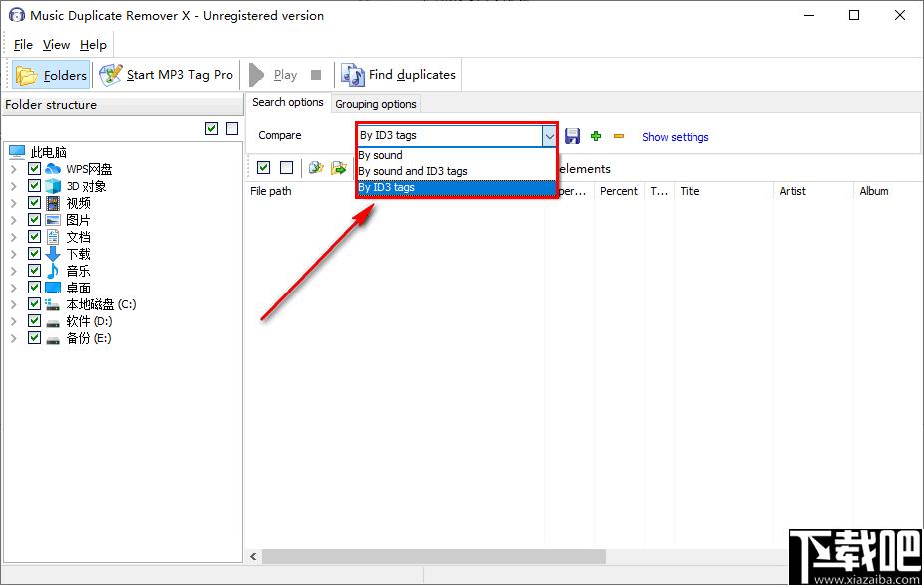Toggle 3D 对象 checkbox
Image resolution: width=924 pixels, height=585 pixels.
click(x=34, y=186)
